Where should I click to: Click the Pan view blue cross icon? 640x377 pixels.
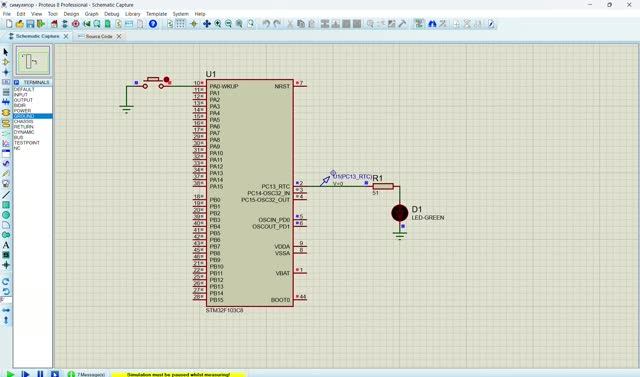207,24
